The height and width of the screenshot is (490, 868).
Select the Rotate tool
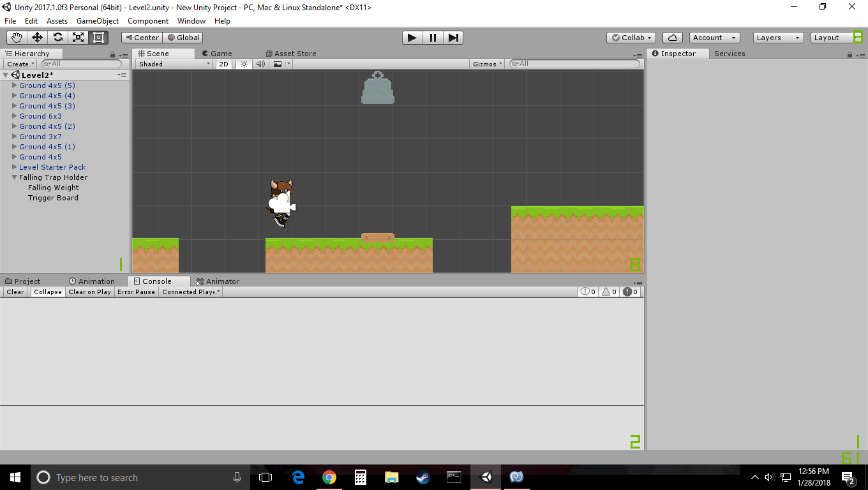[x=57, y=38]
